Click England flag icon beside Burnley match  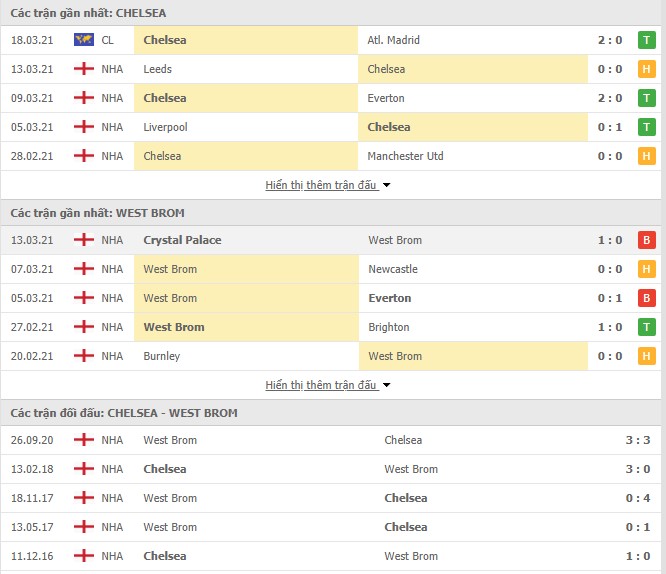pyautogui.click(x=84, y=356)
